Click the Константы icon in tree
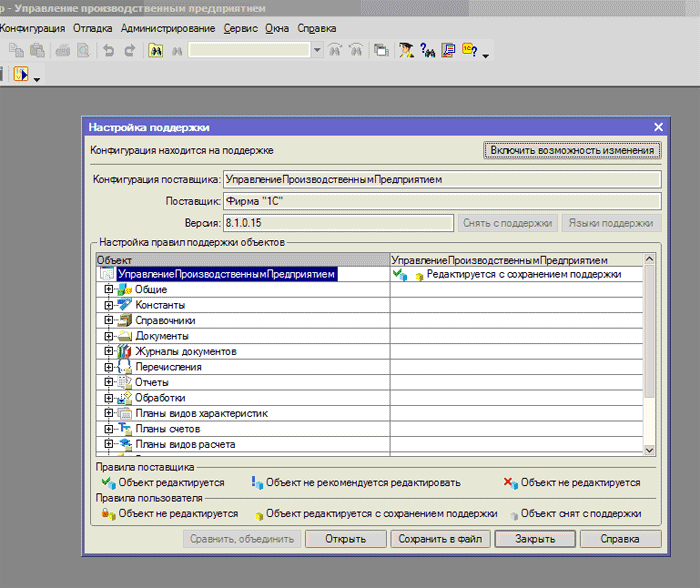 125,305
